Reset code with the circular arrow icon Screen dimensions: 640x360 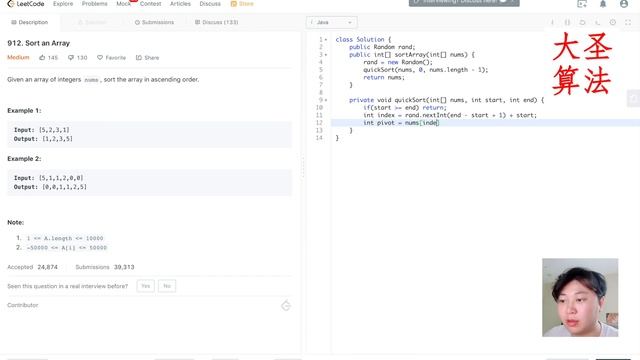pos(582,22)
